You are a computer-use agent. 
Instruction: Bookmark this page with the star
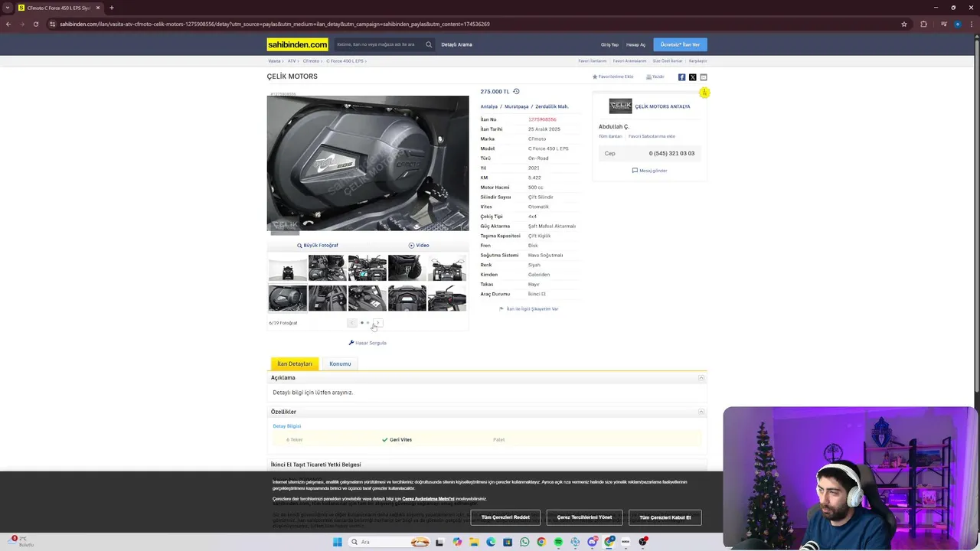[x=904, y=24]
